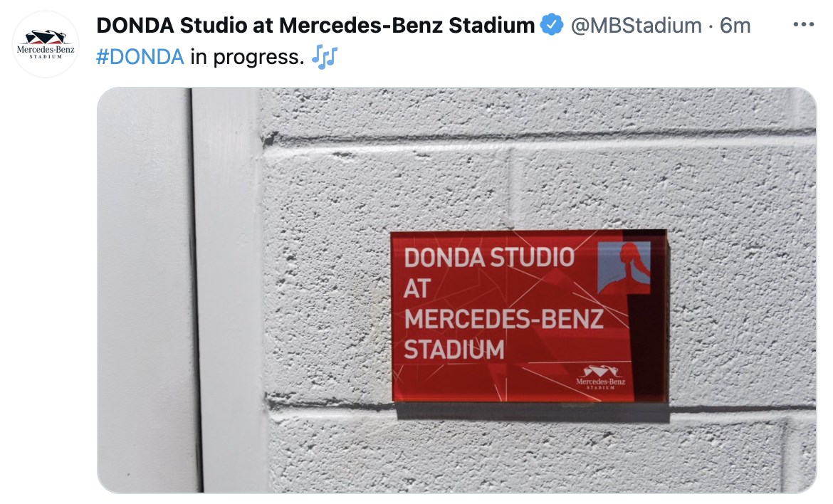The width and height of the screenshot is (833, 504).
Task: Click the gray door panel at photo's left
Action: [145, 290]
